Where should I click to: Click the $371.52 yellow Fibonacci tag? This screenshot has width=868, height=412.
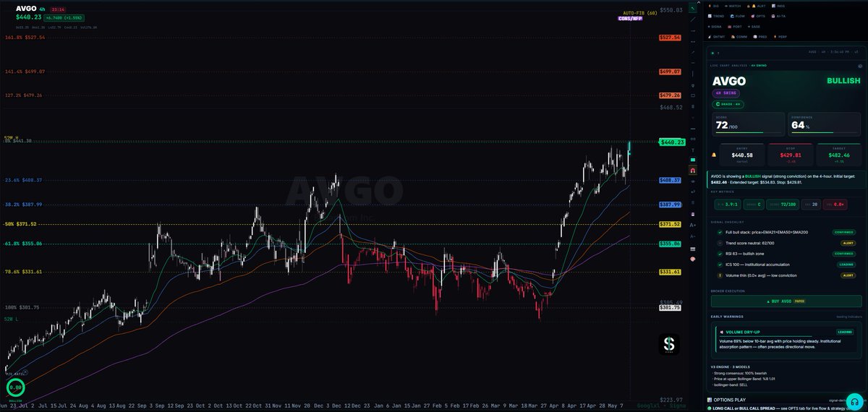671,224
